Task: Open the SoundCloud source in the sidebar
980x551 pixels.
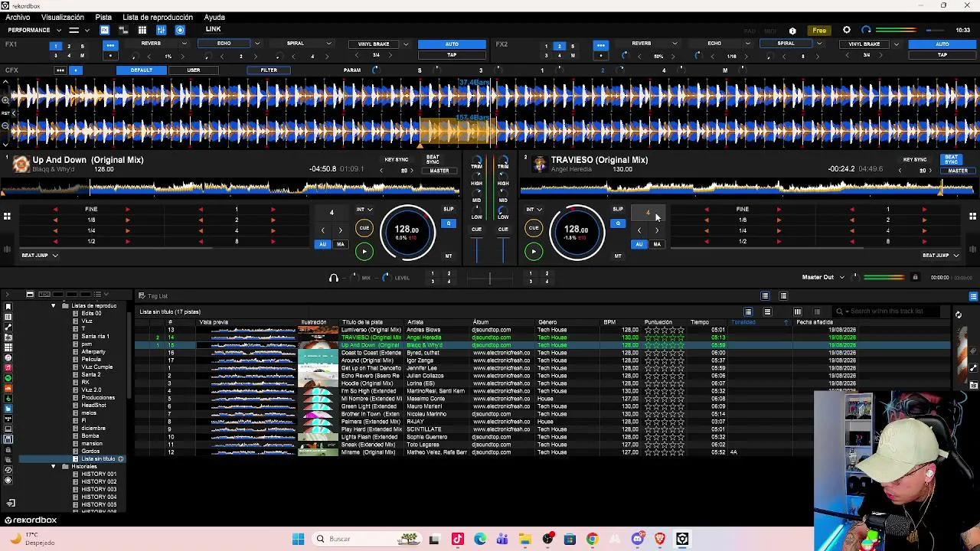Action: 8,388
